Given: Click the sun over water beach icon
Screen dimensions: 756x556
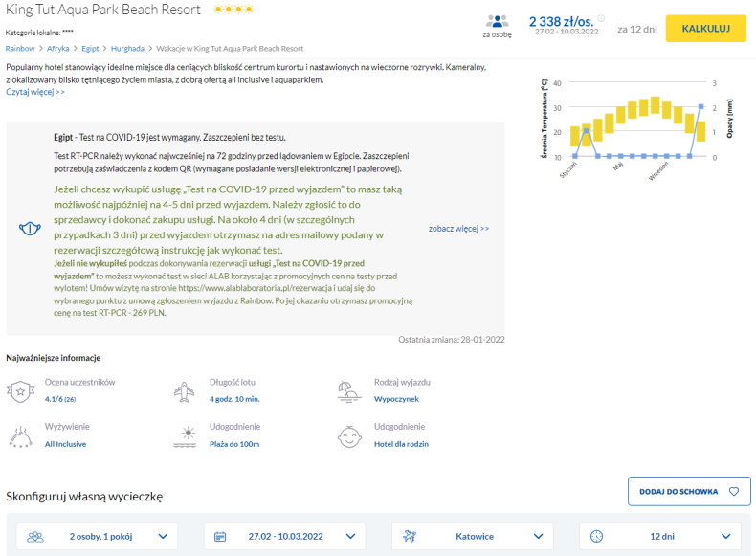Looking at the screenshot, I should tap(185, 436).
